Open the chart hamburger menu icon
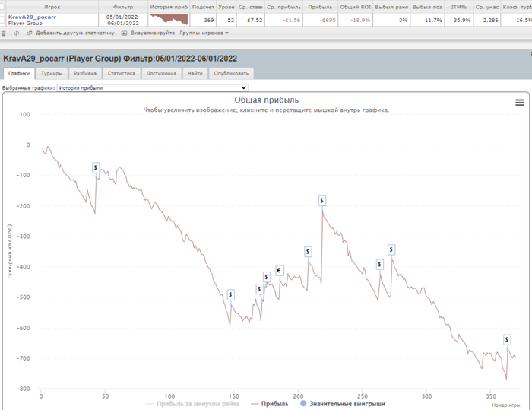This screenshot has height=410, width=532. (519, 102)
